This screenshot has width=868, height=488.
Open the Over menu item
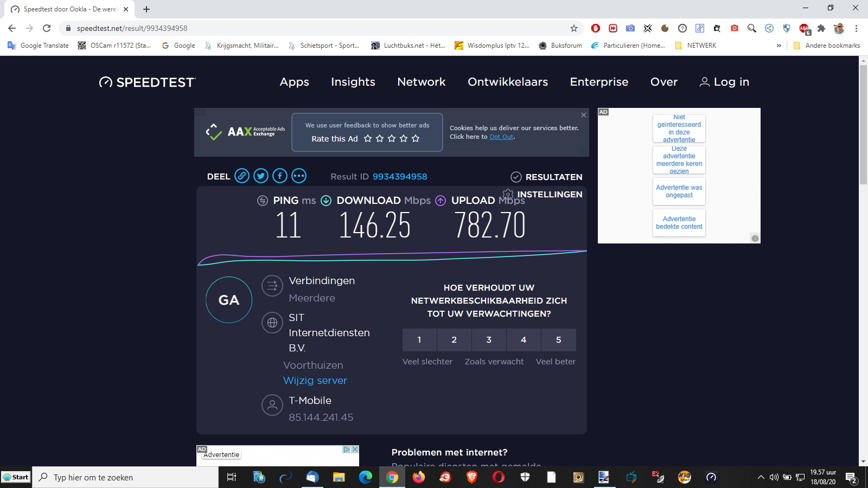664,82
